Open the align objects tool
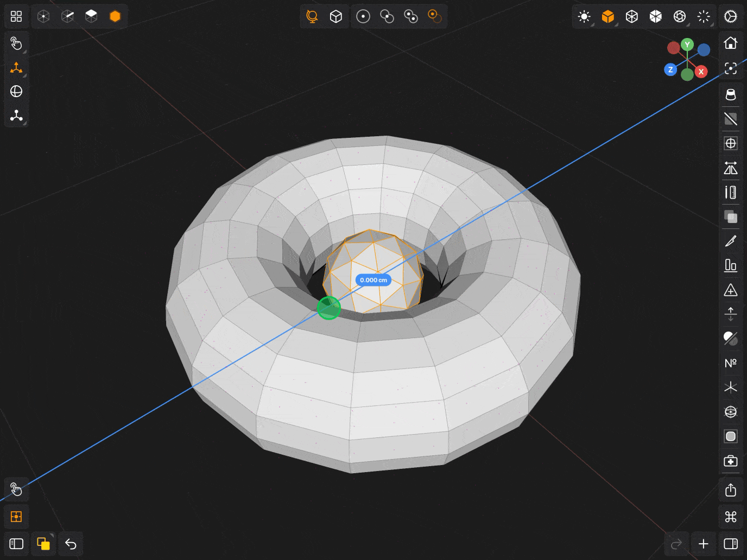The image size is (747, 560). 731,265
